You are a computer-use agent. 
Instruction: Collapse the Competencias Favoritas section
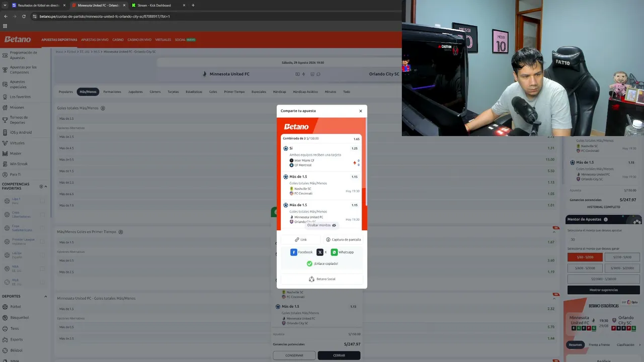tap(46, 187)
